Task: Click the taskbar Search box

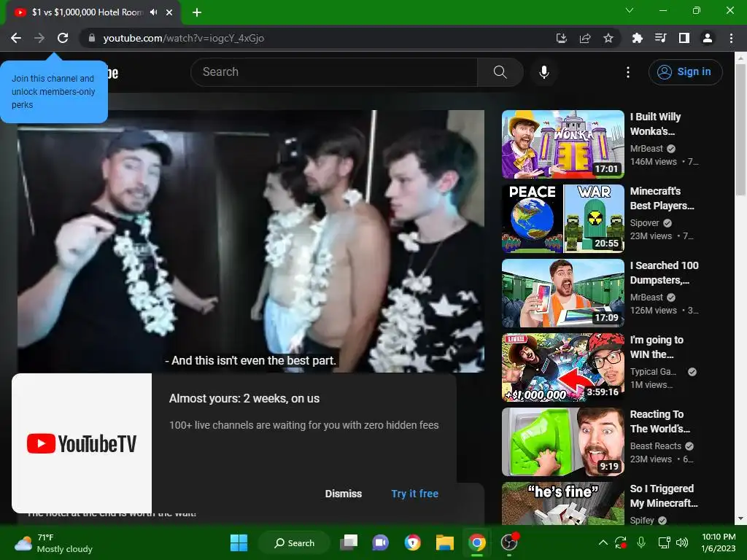Action: point(294,542)
